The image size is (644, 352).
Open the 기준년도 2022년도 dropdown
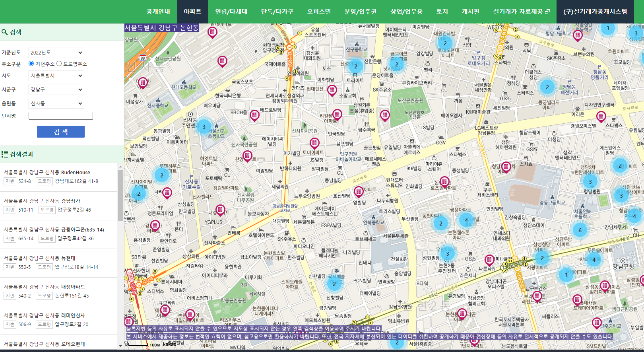(56, 53)
